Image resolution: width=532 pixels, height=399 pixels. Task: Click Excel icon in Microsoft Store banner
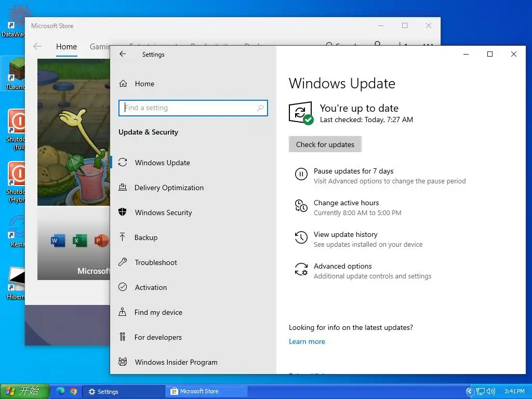pyautogui.click(x=79, y=241)
